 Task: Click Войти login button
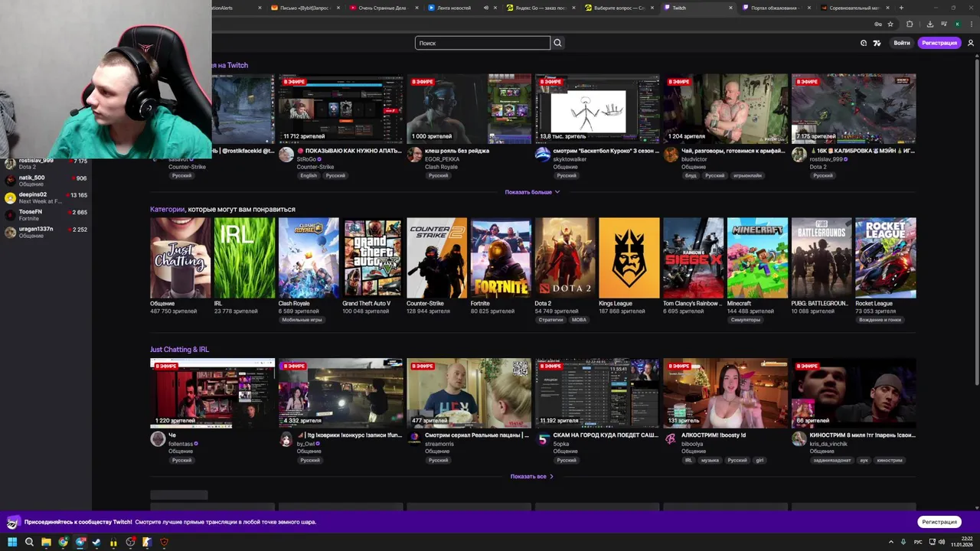(902, 43)
